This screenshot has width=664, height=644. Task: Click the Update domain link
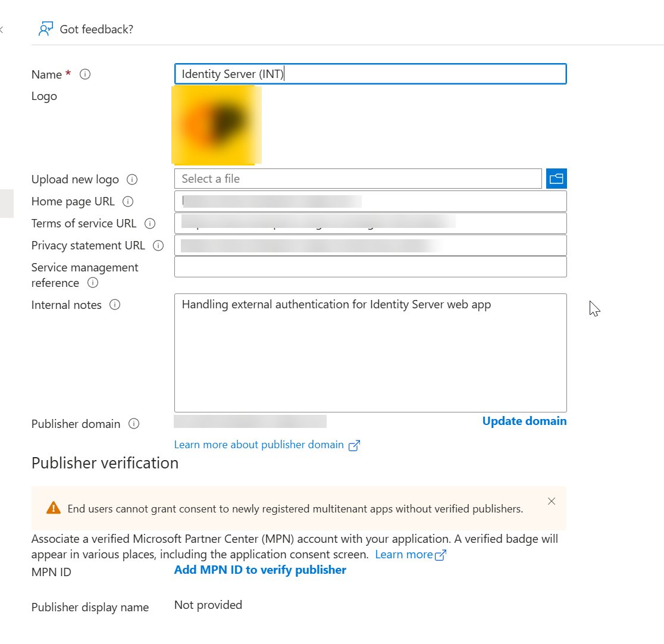(x=524, y=421)
